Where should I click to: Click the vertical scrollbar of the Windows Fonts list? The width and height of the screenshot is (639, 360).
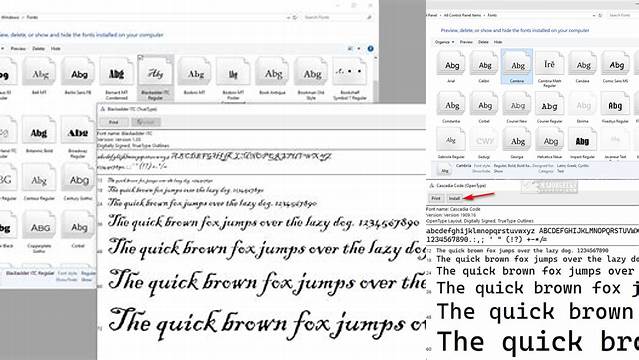[375, 79]
